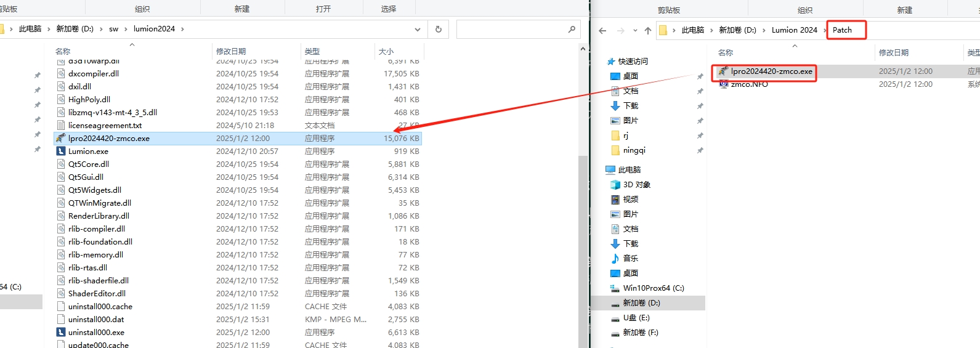The height and width of the screenshot is (348, 980).
Task: Click the Lumion.exe application icon in left window
Action: coord(61,151)
